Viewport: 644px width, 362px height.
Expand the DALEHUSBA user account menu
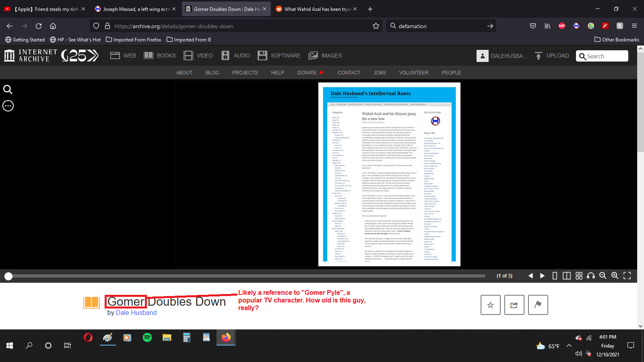tap(502, 56)
